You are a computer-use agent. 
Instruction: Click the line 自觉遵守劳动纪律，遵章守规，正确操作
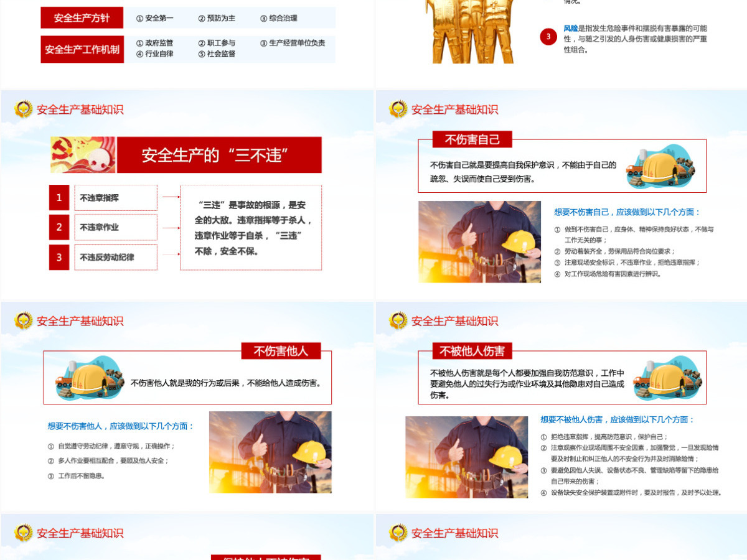pos(111,446)
